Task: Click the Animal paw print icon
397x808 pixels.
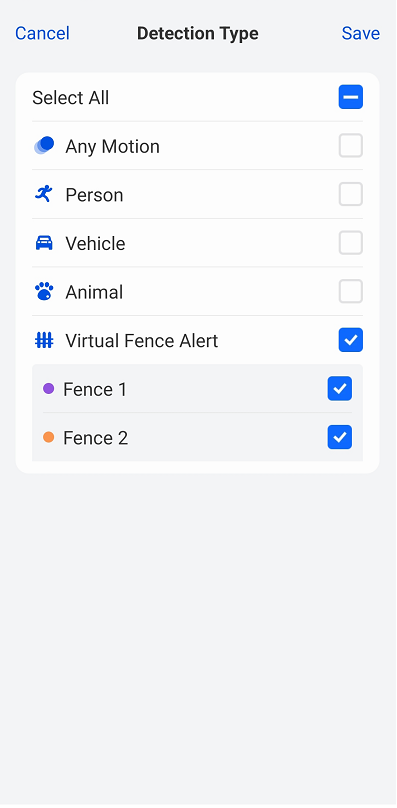Action: click(x=44, y=292)
